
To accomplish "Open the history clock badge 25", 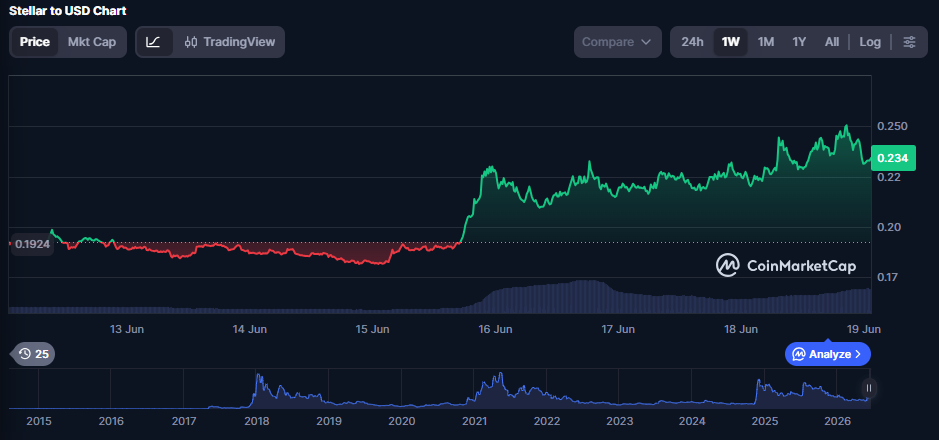I will 34,354.
